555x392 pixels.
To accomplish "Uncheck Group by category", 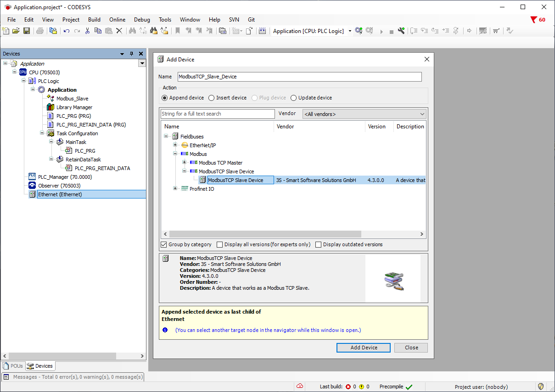I will [x=164, y=244].
